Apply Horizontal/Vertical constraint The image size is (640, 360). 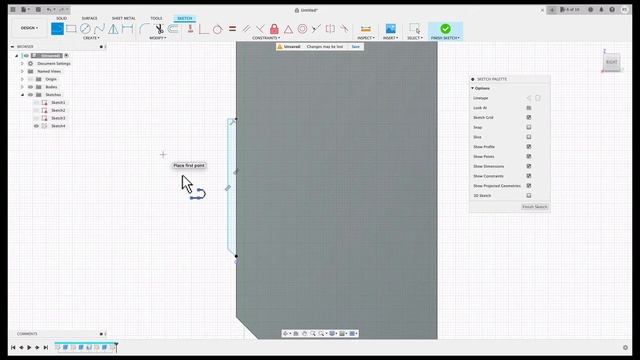tap(190, 29)
